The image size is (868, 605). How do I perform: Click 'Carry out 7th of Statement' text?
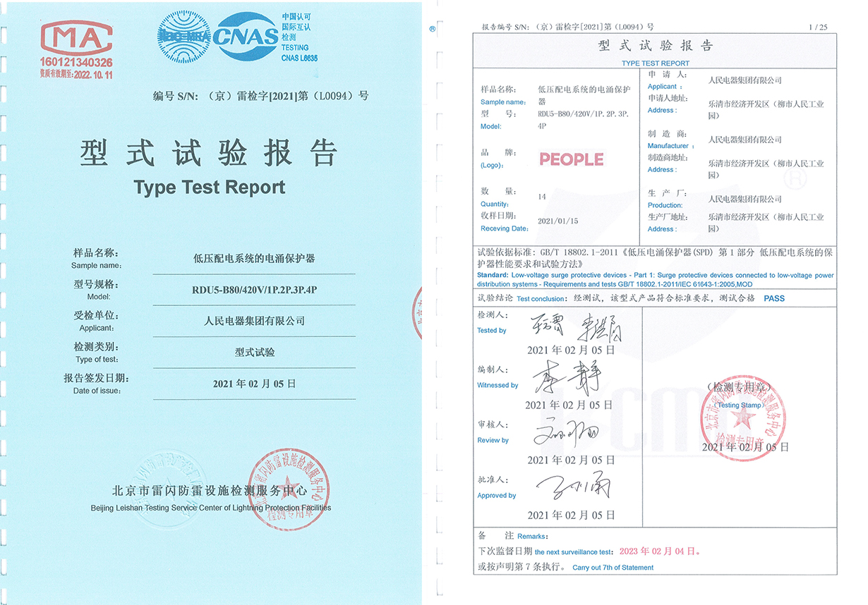pyautogui.click(x=613, y=568)
